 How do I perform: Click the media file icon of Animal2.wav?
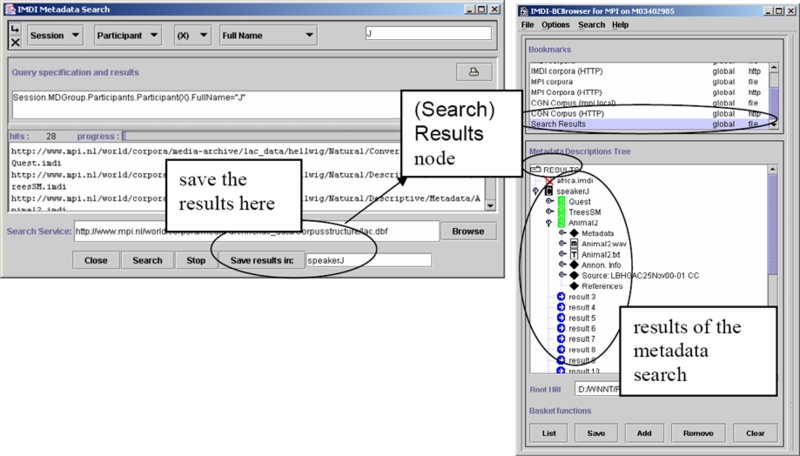[x=574, y=244]
